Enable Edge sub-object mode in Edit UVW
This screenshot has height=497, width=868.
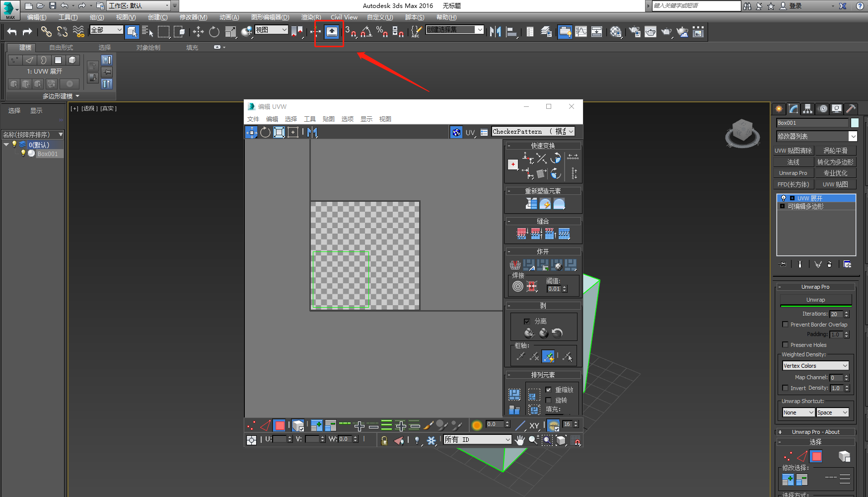(265, 425)
